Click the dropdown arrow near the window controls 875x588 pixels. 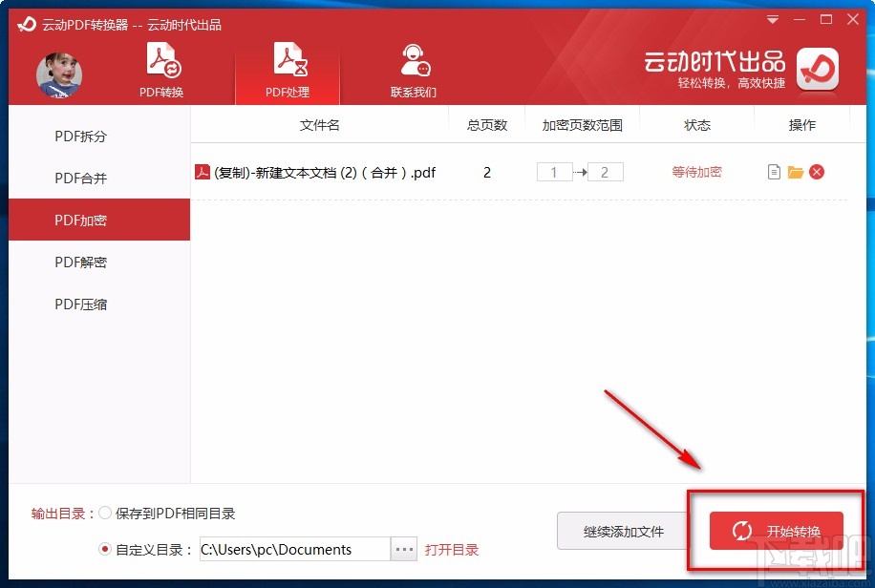coord(772,19)
